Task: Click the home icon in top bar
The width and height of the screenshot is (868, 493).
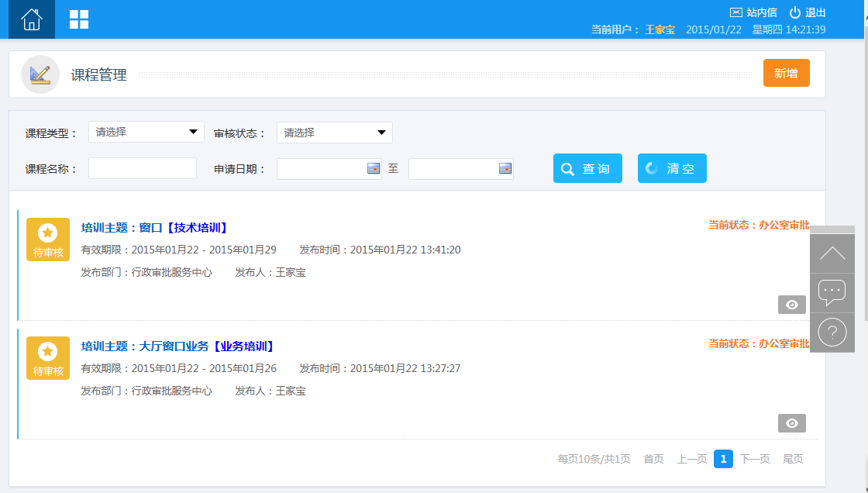Action: (32, 19)
